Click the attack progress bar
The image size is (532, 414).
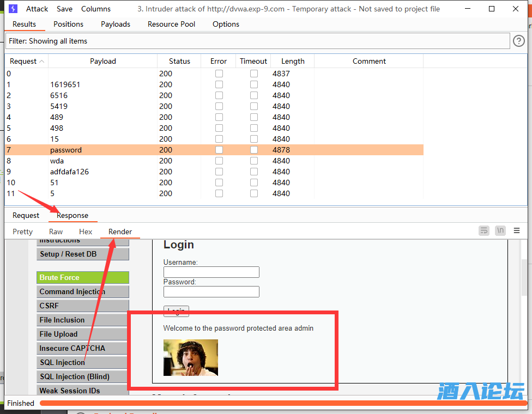(x=282, y=403)
